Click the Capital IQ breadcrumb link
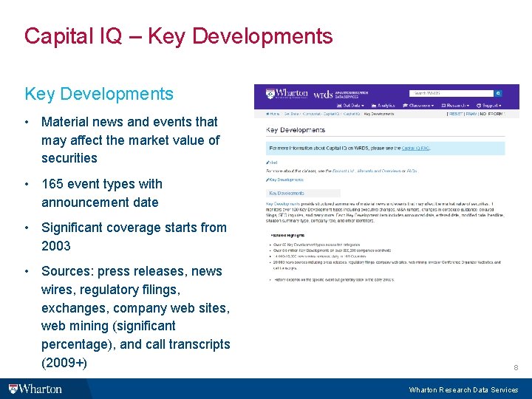The height and width of the screenshot is (399, 532). tap(352, 114)
